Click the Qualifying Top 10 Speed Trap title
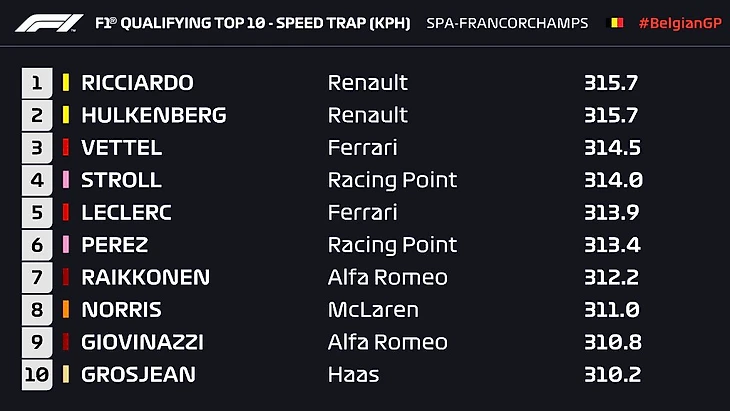730x411 pixels. pos(252,22)
